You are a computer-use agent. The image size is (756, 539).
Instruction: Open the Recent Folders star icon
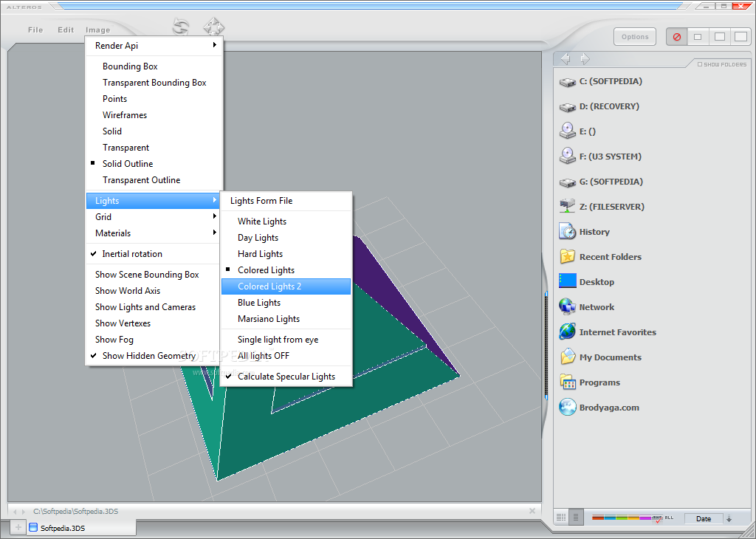pos(568,256)
